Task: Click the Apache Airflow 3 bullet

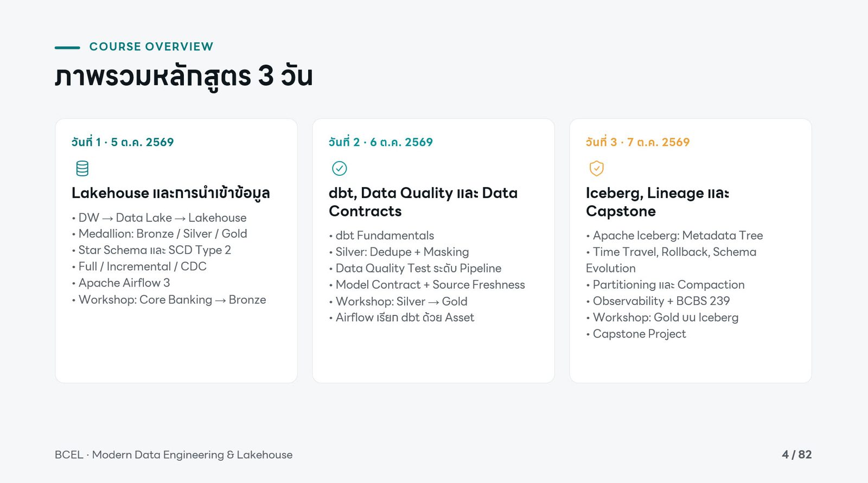Action: tap(121, 283)
